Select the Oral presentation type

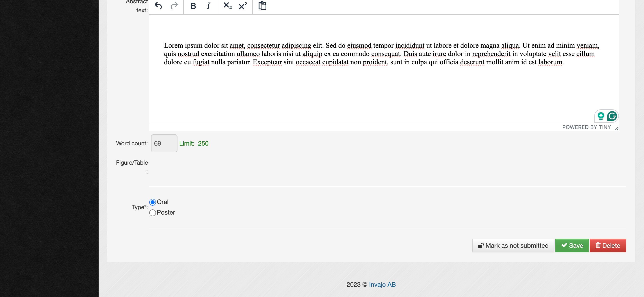[x=153, y=202]
